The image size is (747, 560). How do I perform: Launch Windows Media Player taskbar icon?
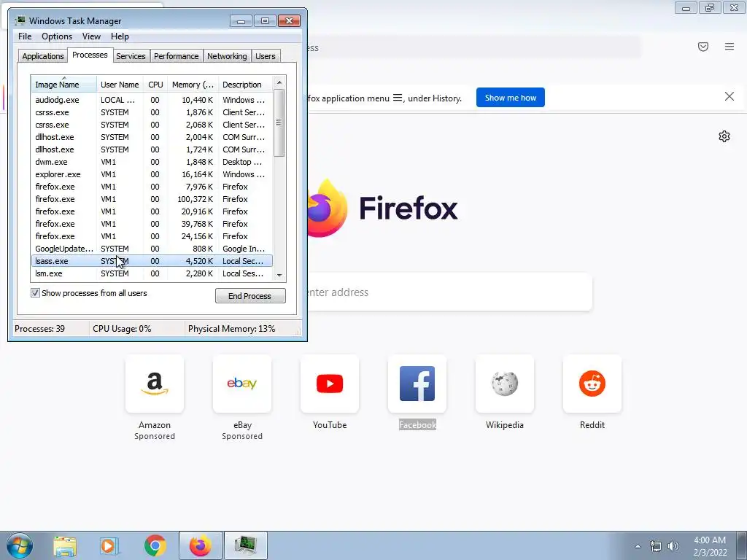109,545
